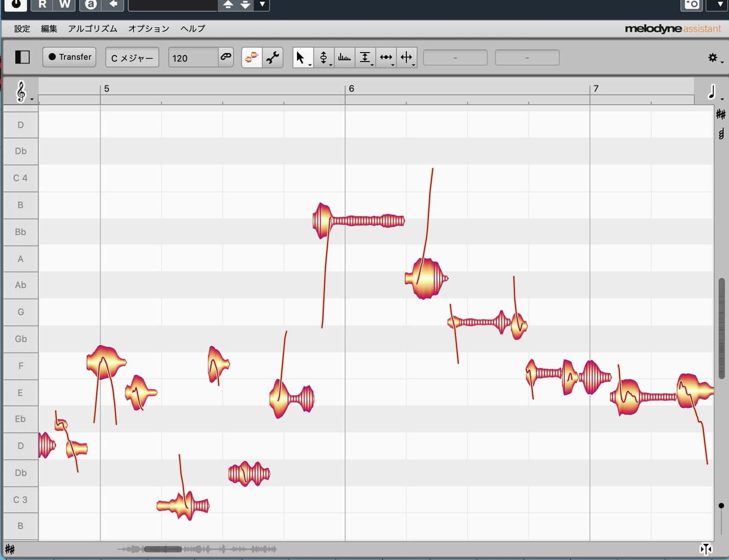Click the first empty inspector value field
The height and width of the screenshot is (560, 729).
pos(455,58)
